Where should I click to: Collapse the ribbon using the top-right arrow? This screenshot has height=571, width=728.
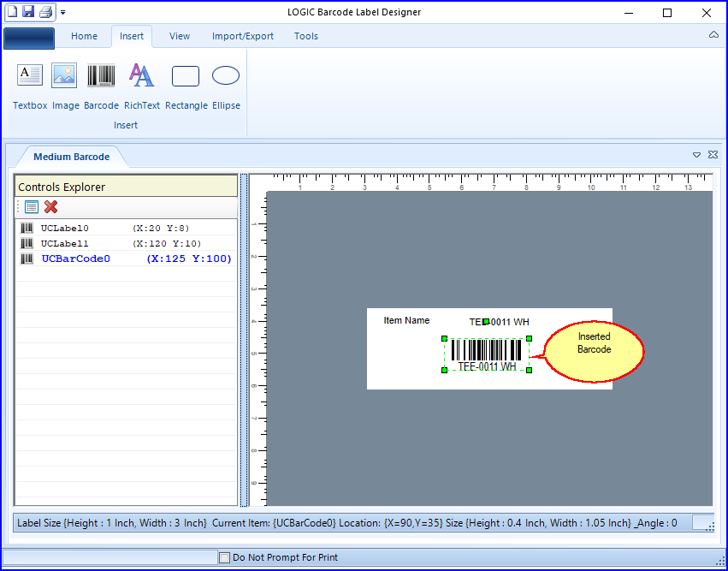click(x=713, y=35)
